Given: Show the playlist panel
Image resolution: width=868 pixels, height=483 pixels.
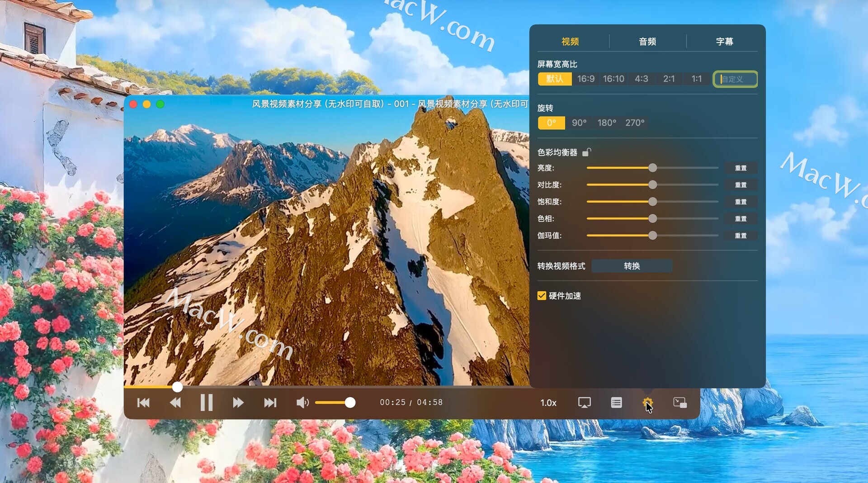Looking at the screenshot, I should pyautogui.click(x=616, y=402).
